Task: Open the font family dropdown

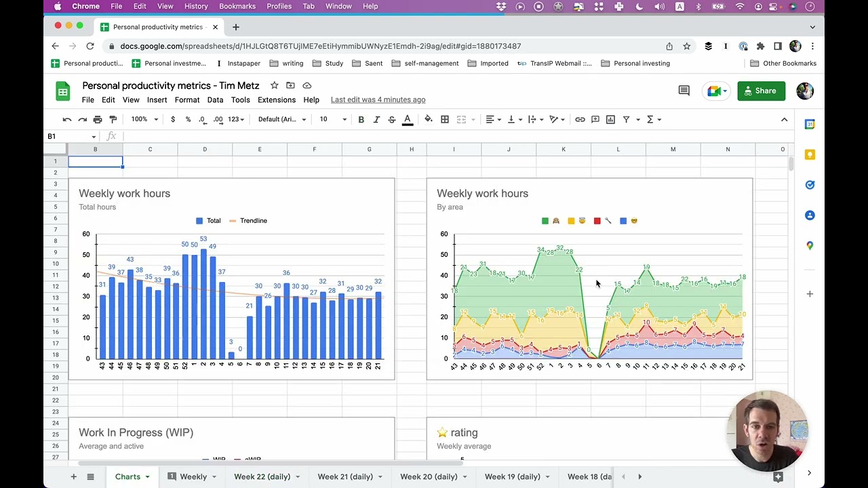Action: 282,119
